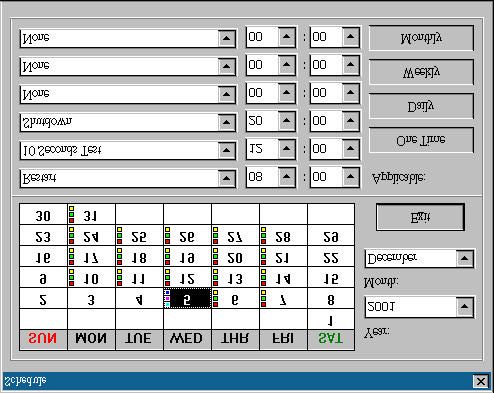This screenshot has height=393, width=494.
Task: Click the SUN column header
Action: point(43,340)
